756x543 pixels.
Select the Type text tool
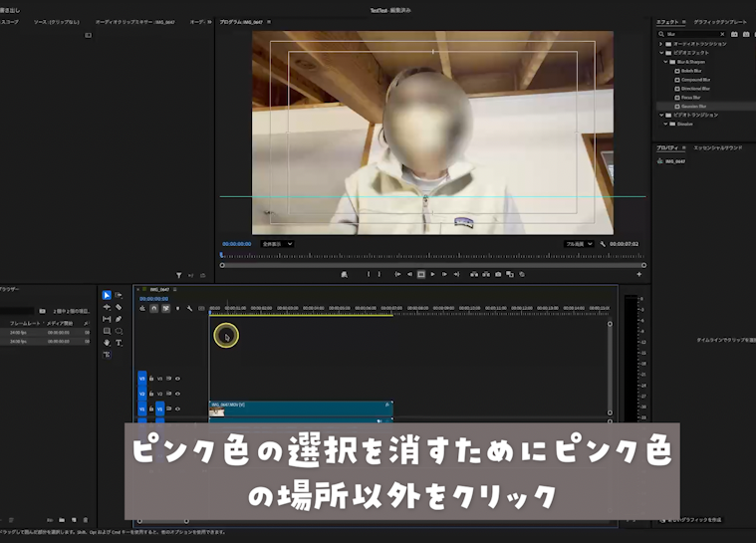tap(119, 343)
